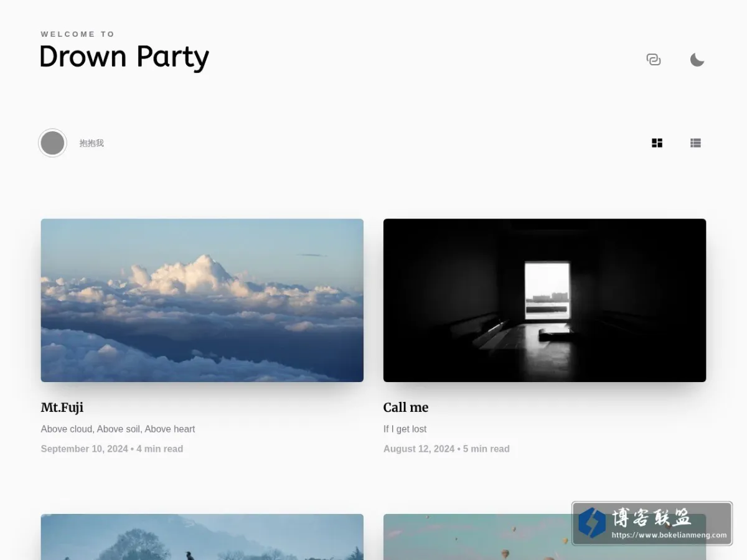The image size is (747, 560).
Task: Open the links icon in the header
Action: tap(654, 60)
